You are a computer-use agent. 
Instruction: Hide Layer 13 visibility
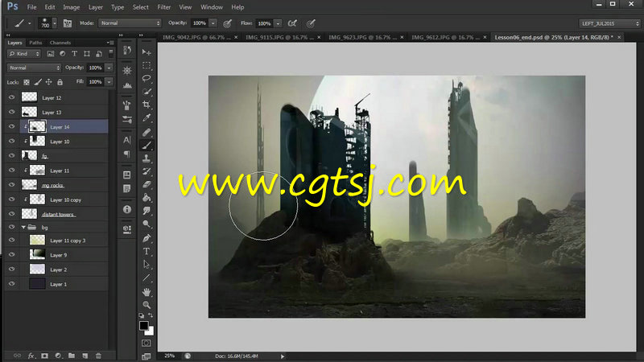(x=11, y=112)
